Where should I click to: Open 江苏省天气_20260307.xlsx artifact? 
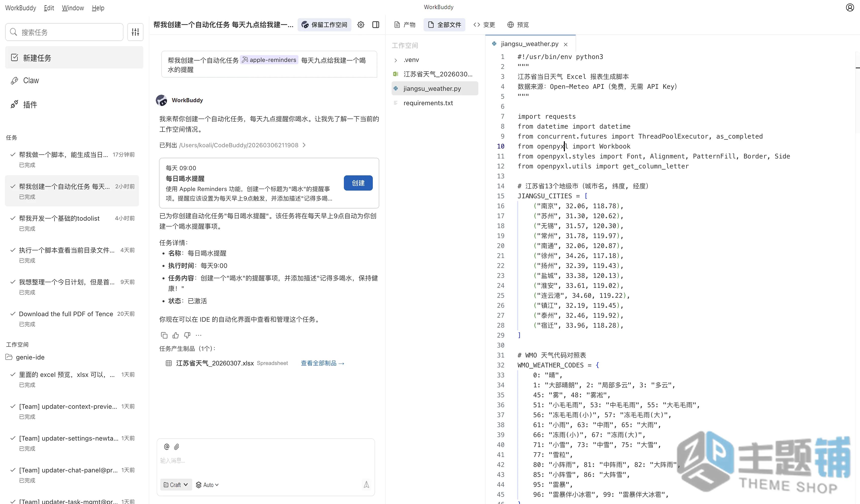pyautogui.click(x=215, y=363)
